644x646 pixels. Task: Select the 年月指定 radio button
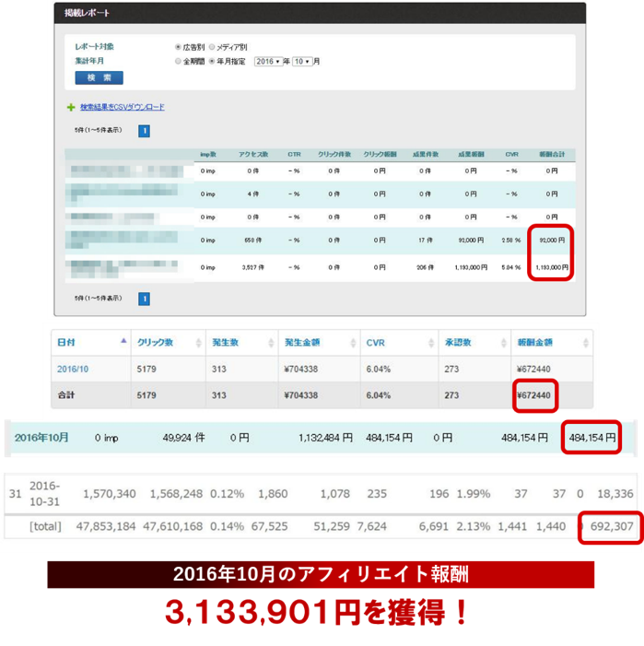(212, 62)
